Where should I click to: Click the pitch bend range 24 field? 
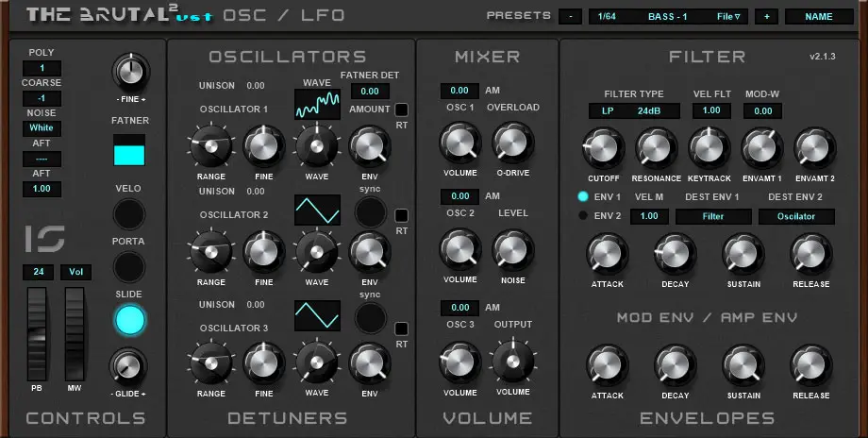[x=38, y=272]
